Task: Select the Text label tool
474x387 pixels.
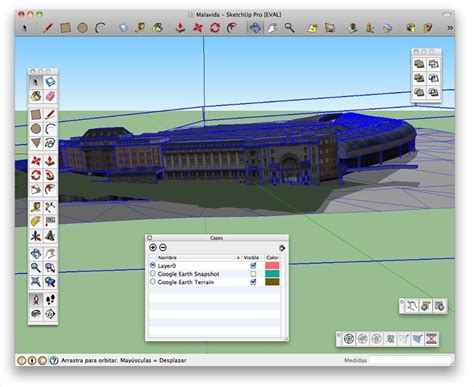Action: click(50, 221)
